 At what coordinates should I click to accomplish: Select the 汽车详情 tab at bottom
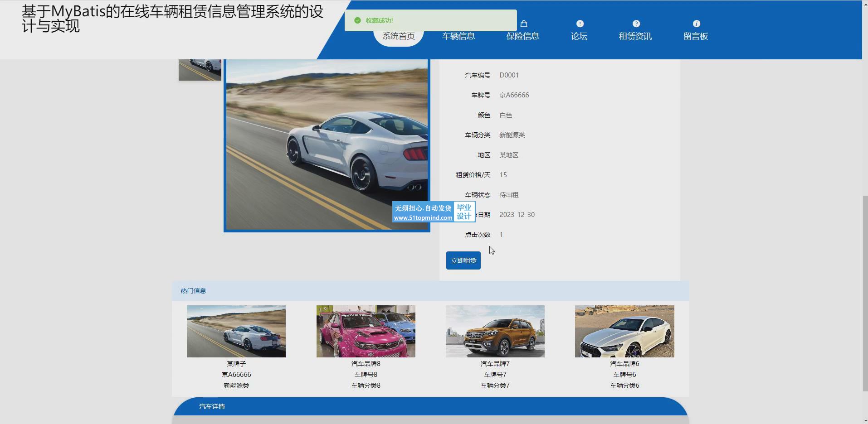[212, 406]
